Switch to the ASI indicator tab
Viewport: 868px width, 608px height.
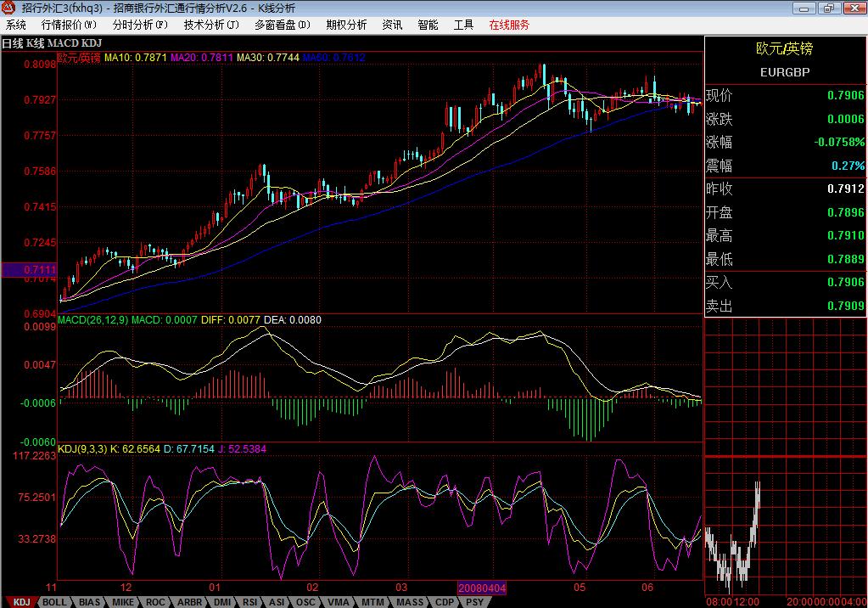(277, 602)
